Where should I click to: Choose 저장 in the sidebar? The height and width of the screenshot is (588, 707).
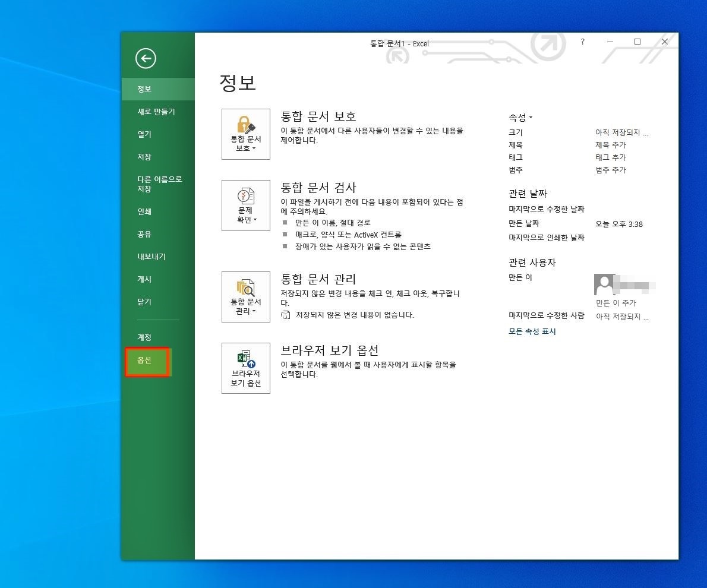coord(158,156)
